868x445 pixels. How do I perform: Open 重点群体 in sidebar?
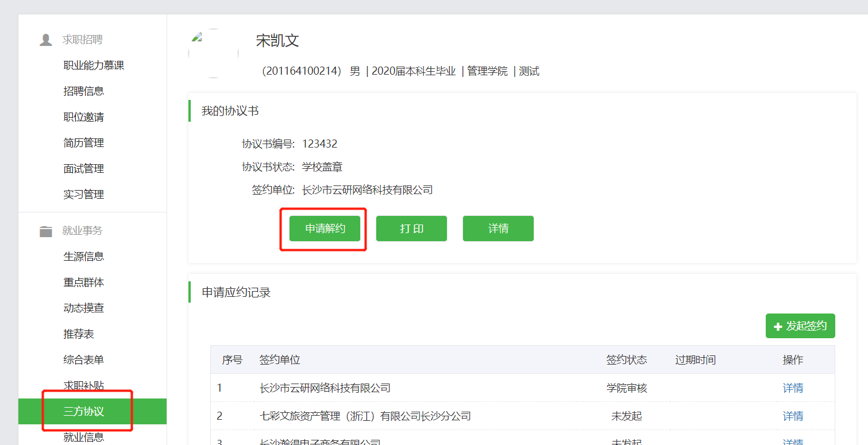83,283
